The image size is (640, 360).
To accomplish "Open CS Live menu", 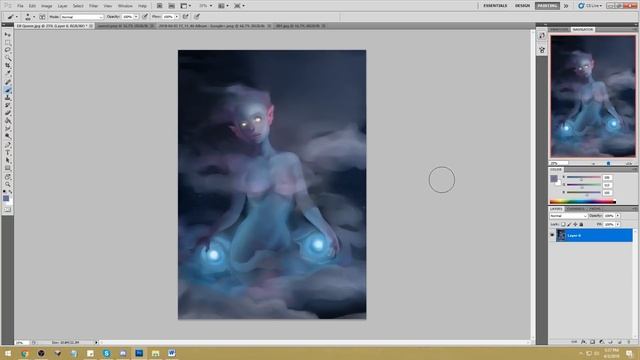I will point(590,6).
